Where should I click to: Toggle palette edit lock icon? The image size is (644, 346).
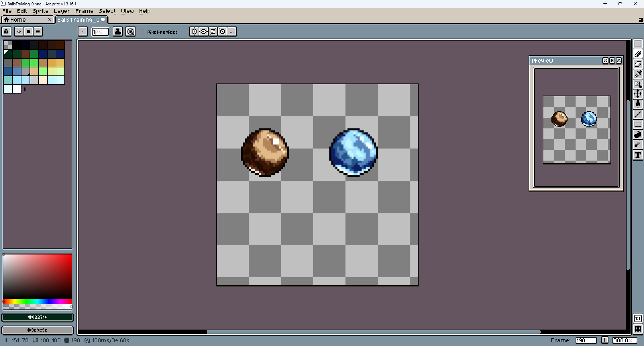(x=6, y=32)
